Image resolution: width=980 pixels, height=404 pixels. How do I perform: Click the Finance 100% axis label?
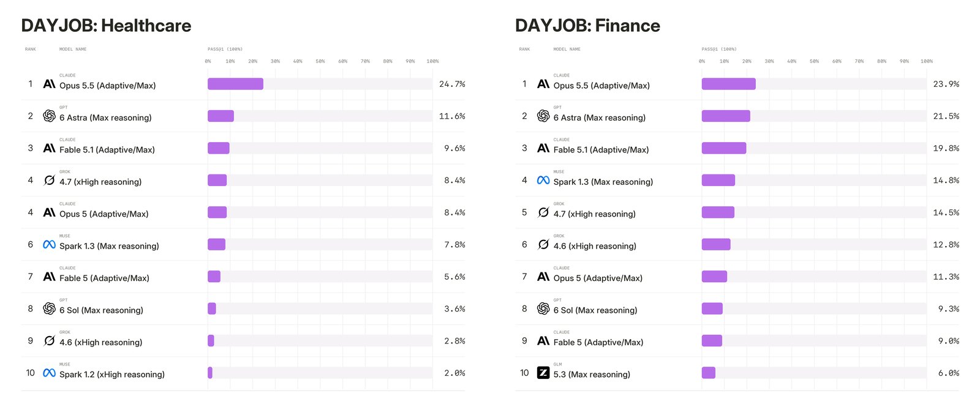927,61
